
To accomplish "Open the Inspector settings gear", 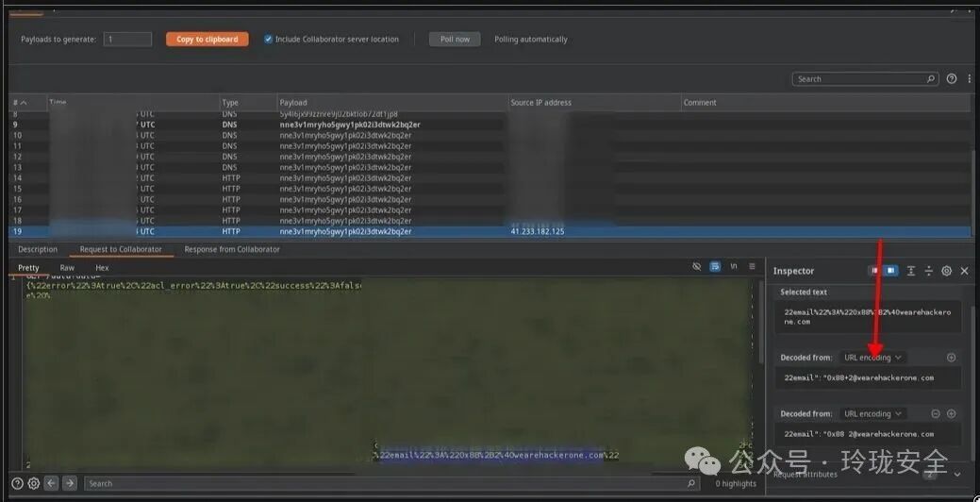I will point(947,271).
